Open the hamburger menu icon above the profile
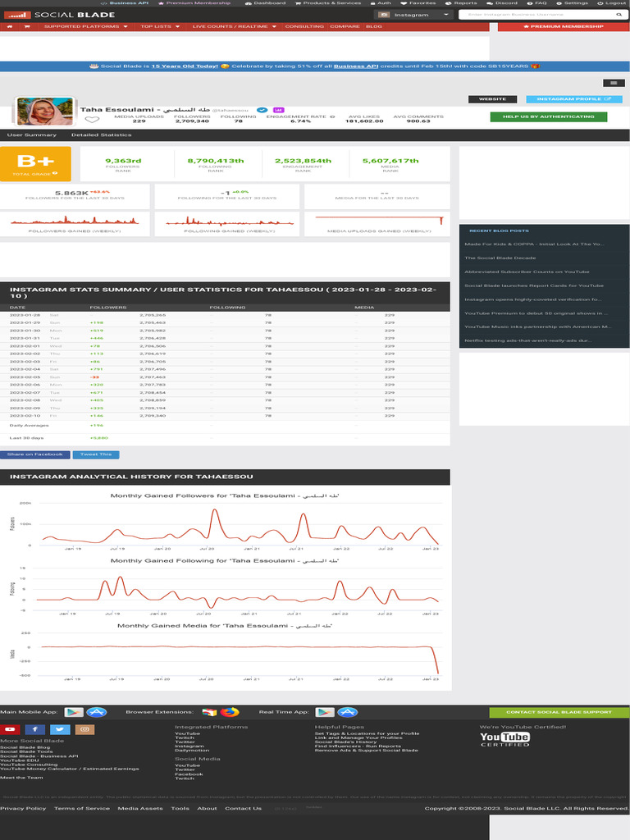 click(x=613, y=82)
